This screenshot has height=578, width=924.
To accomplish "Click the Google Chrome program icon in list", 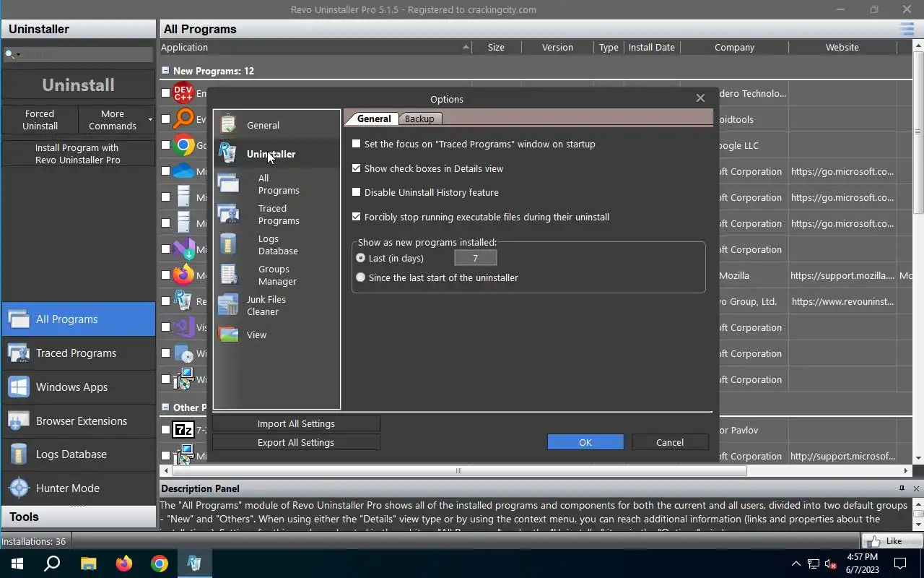I will coord(183,145).
